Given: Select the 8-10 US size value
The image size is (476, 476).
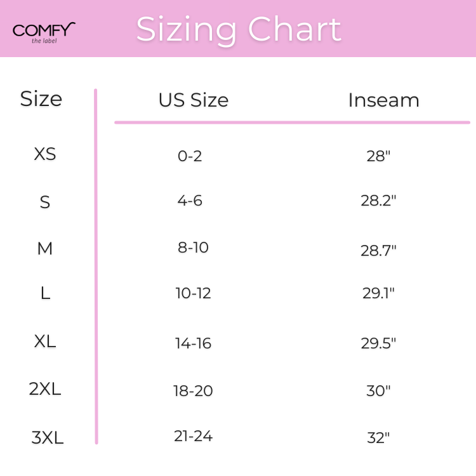Looking at the screenshot, I should 193,248.
